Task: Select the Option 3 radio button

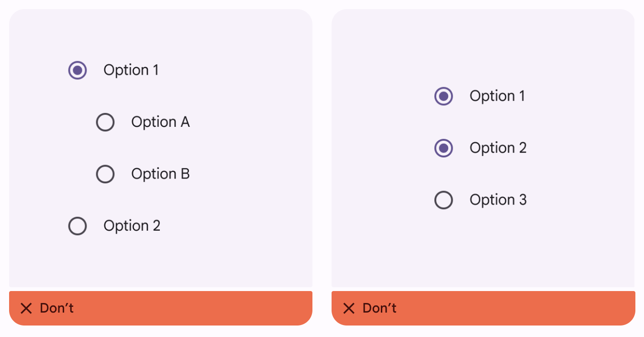Action: [444, 200]
